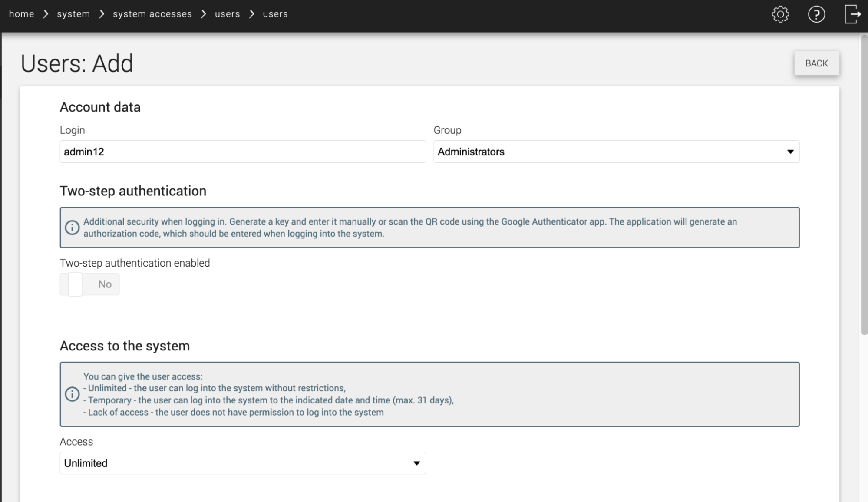Image resolution: width=868 pixels, height=502 pixels.
Task: Click info icon in Two-step authentication notice
Action: click(72, 228)
